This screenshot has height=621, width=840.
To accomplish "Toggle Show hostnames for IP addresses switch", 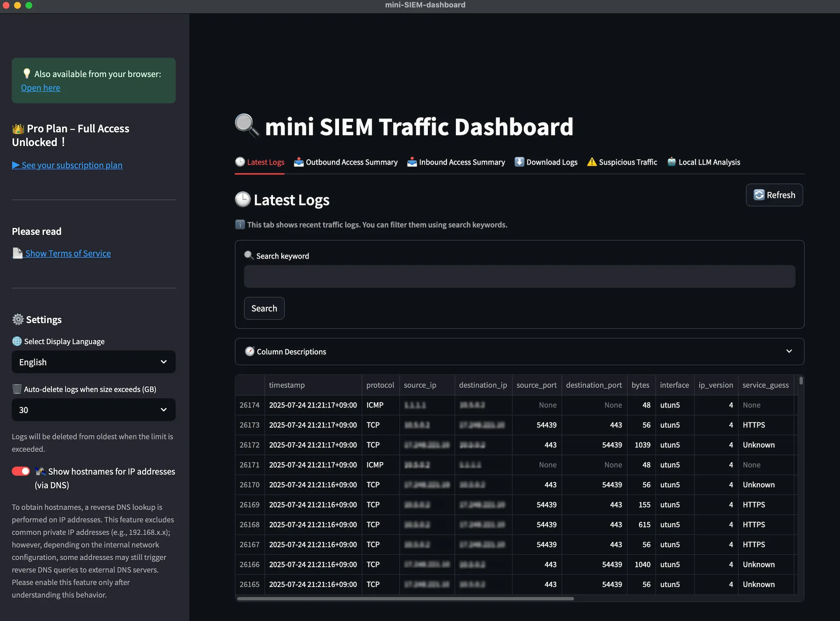I will (21, 471).
